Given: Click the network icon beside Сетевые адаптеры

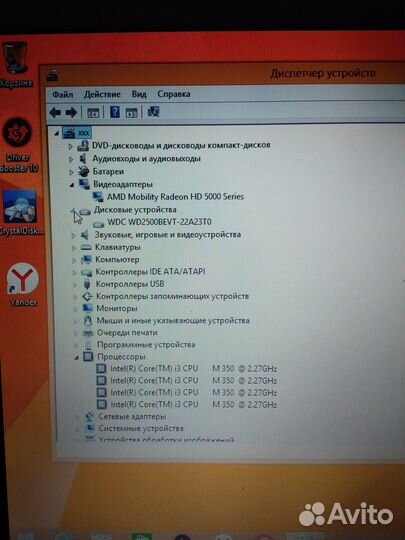Looking at the screenshot, I should coord(90,417).
